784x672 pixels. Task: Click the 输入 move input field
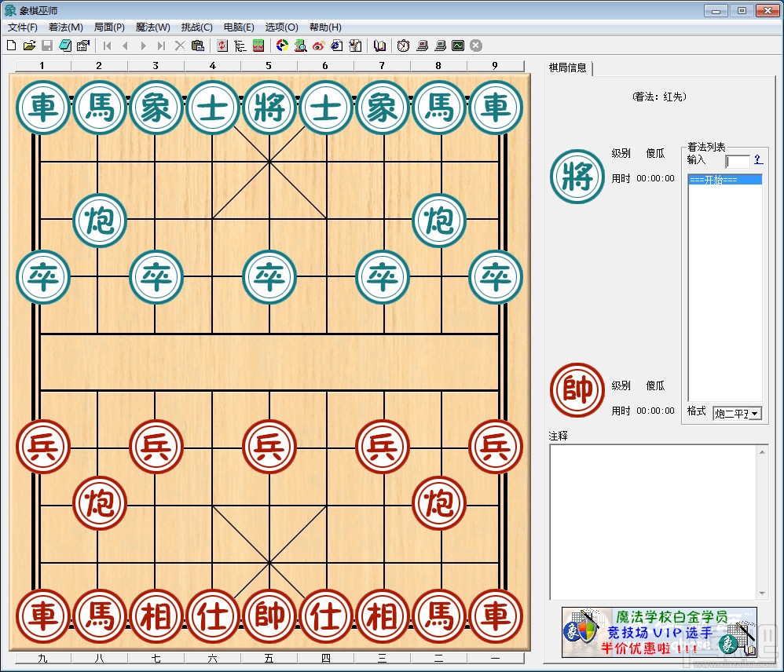point(738,161)
